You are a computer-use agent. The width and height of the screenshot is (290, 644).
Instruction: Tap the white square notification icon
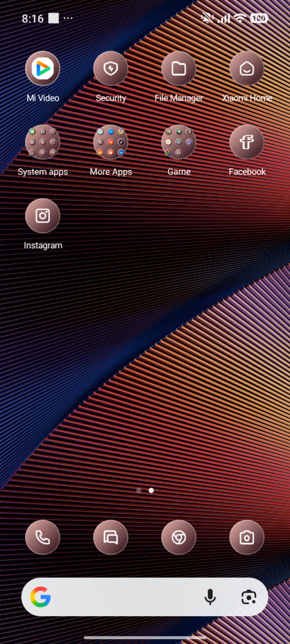53,19
